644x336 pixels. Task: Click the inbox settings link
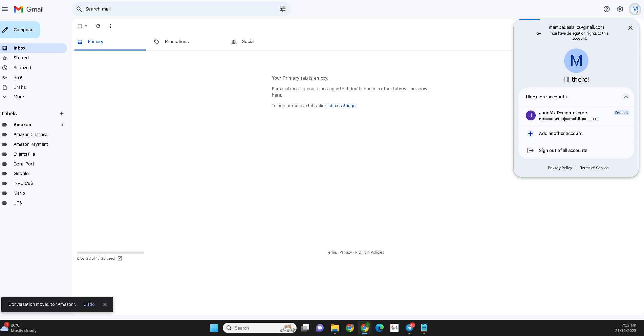pos(342,106)
